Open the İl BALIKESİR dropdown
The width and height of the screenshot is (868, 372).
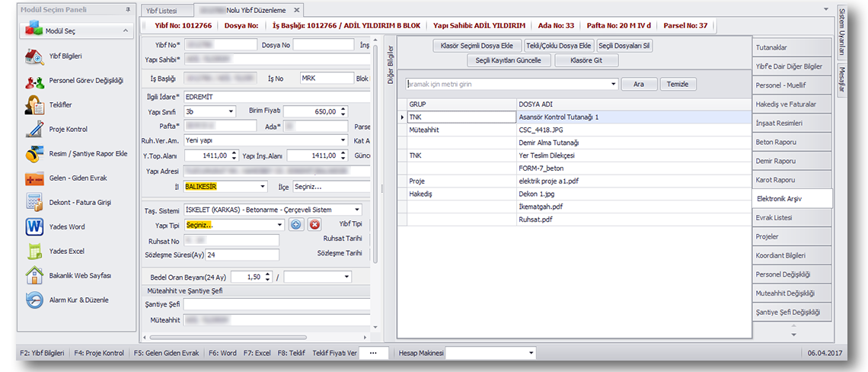263,186
